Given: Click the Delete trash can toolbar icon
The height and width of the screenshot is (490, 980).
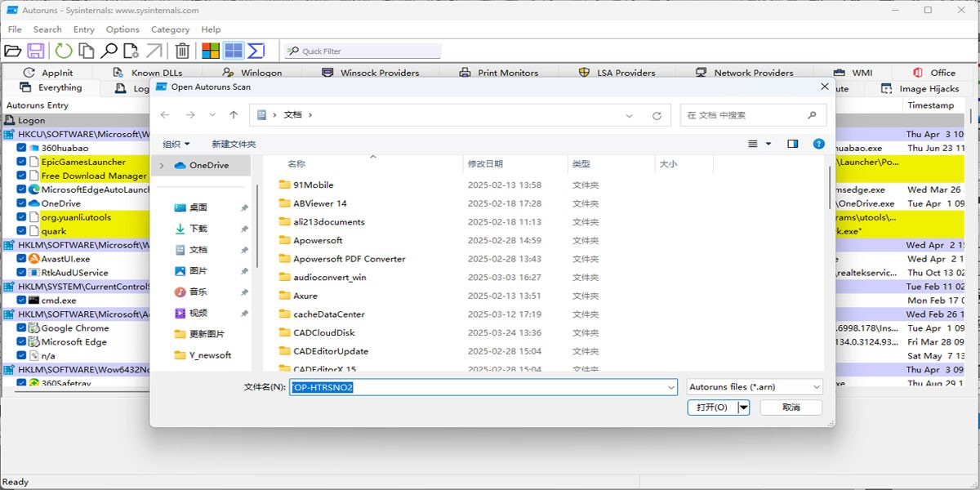Looking at the screenshot, I should pyautogui.click(x=183, y=51).
